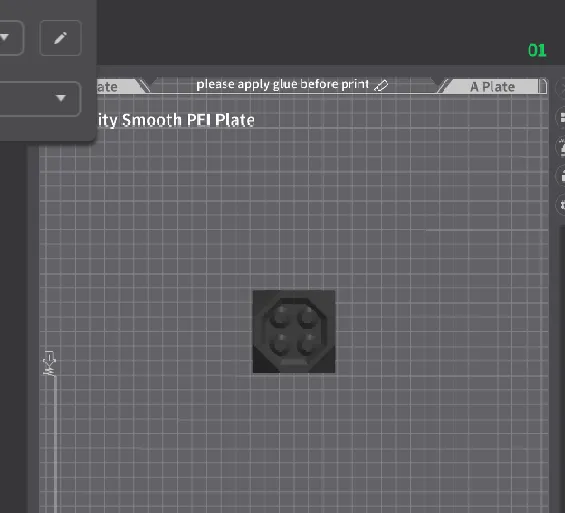Click the nozzle marker icon on the bed's left edge
The width and height of the screenshot is (565, 513).
49,363
